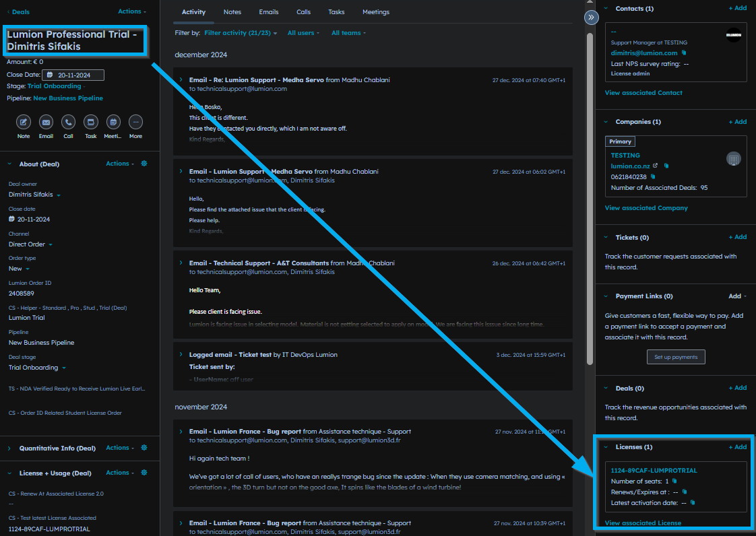Click the Call action icon
Viewport: 756px width, 536px height.
68,122
